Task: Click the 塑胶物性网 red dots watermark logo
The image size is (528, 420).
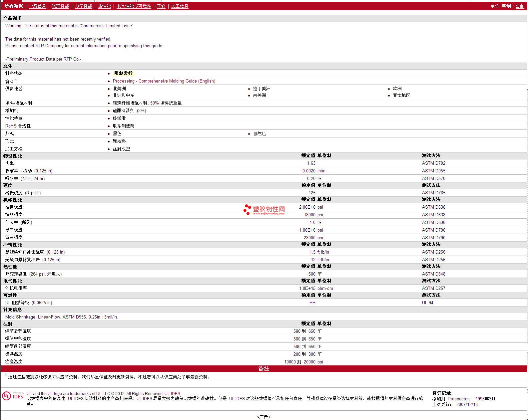Action: [x=247, y=209]
